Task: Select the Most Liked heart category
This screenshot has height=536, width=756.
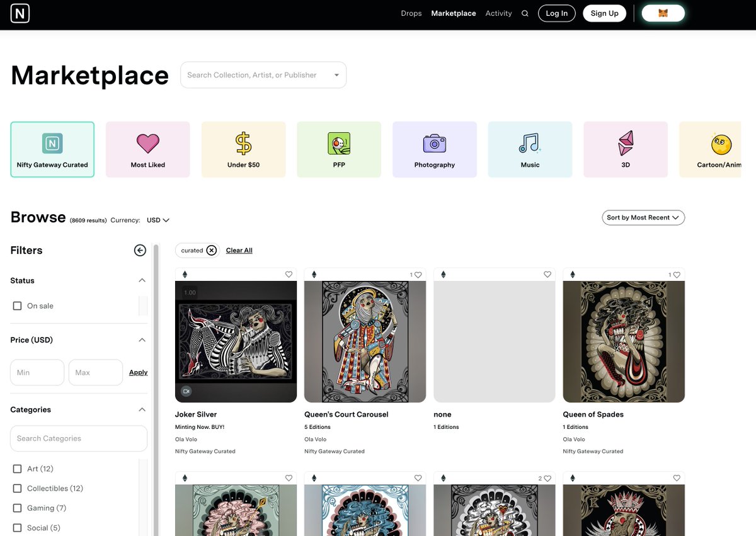Action: 147,150
